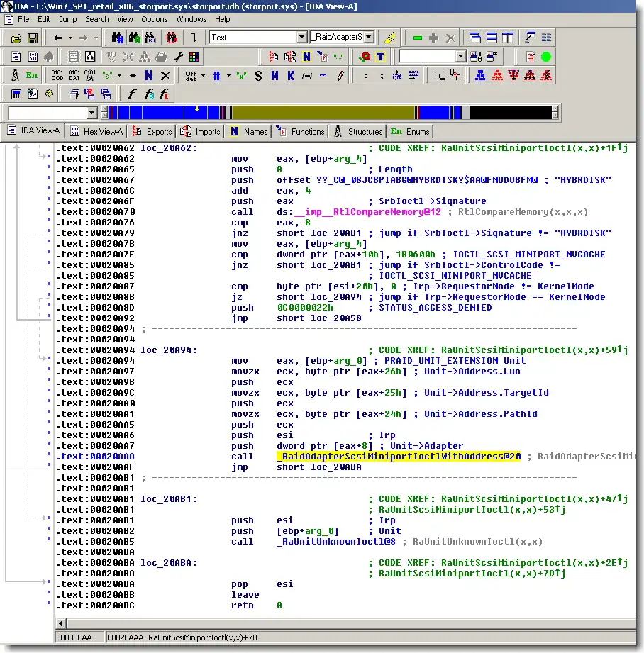The image size is (644, 653).
Task: Jump back with the left arrow
Action: coord(58,38)
